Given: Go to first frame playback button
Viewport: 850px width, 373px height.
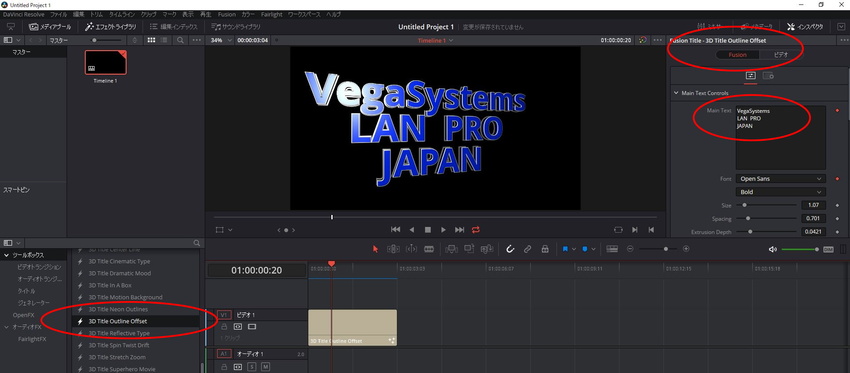Looking at the screenshot, I should tap(396, 230).
